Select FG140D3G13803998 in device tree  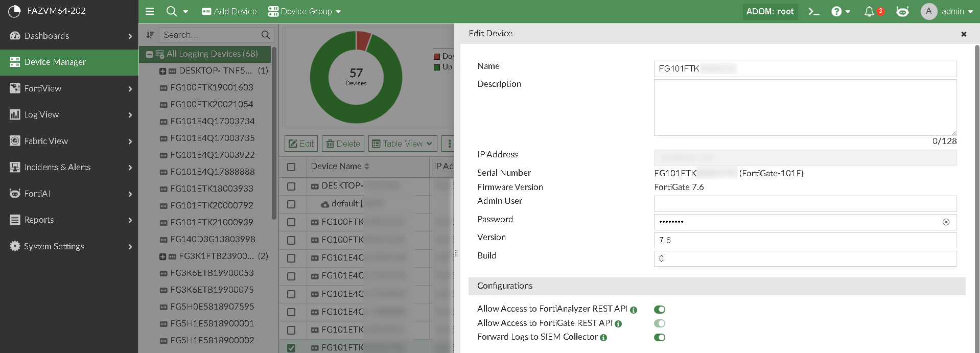click(213, 239)
